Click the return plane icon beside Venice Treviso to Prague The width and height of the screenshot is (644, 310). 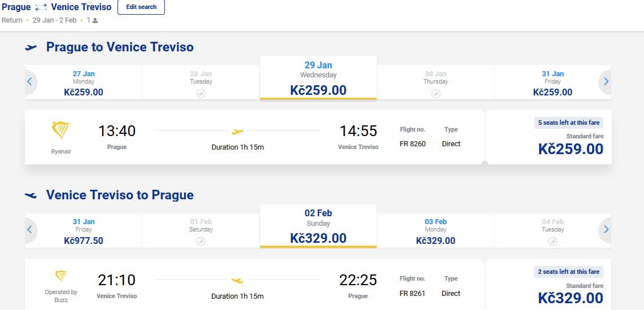(x=31, y=195)
